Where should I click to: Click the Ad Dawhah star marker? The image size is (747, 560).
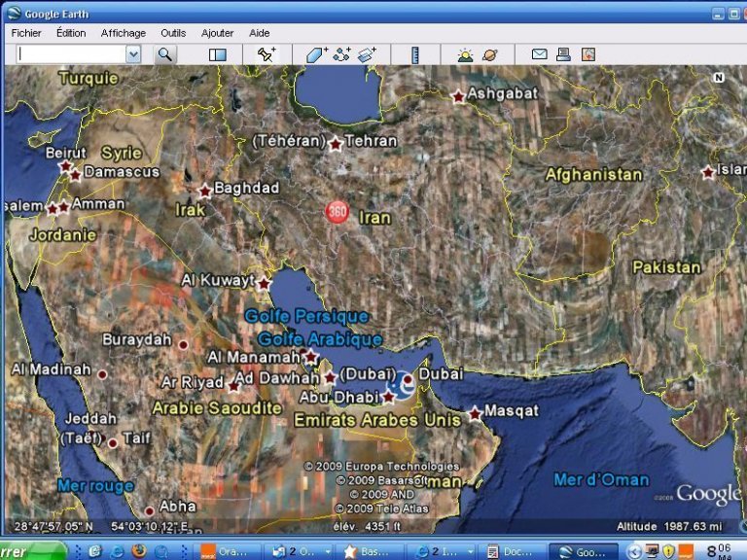point(330,377)
